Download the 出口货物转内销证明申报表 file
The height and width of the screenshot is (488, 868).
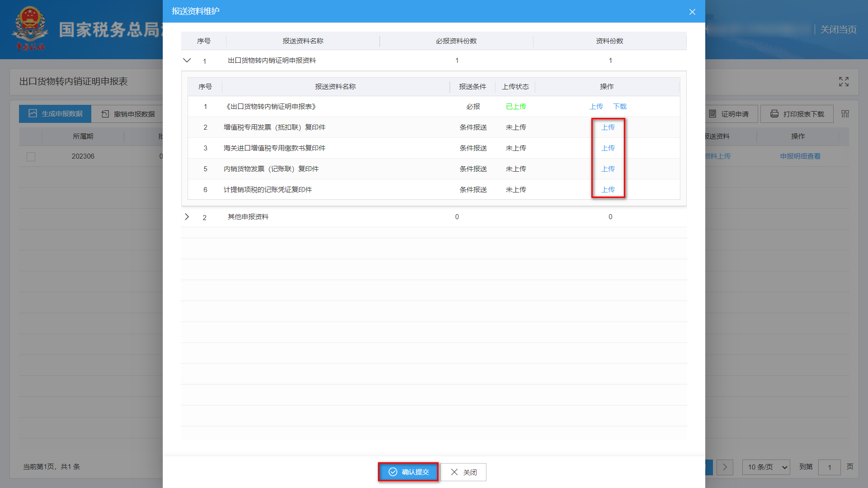click(x=619, y=107)
